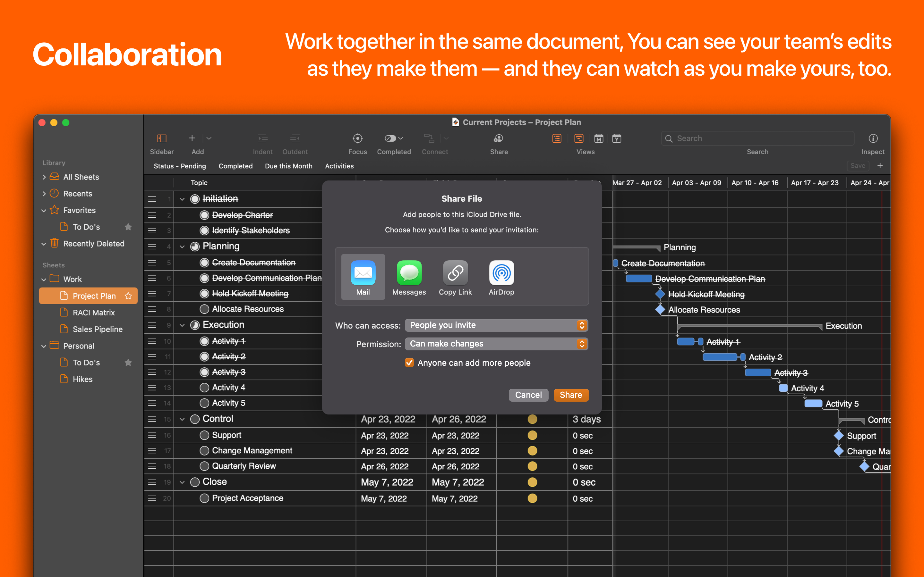Click the yellow status dot for Support

click(x=532, y=435)
